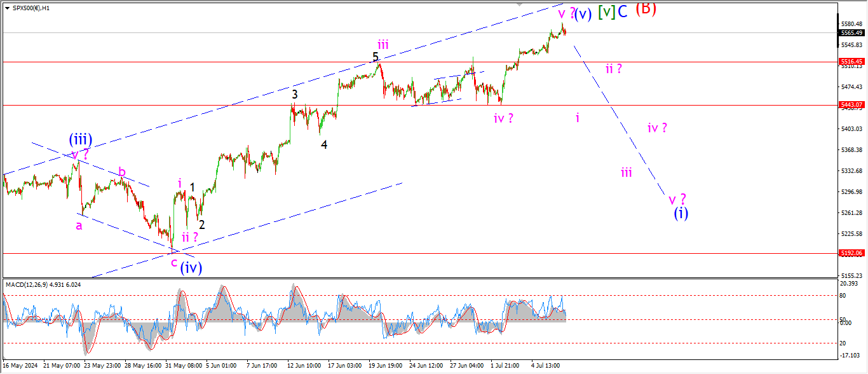Click the MACD(12,26,9) indicator label
868x374 pixels.
click(43, 284)
